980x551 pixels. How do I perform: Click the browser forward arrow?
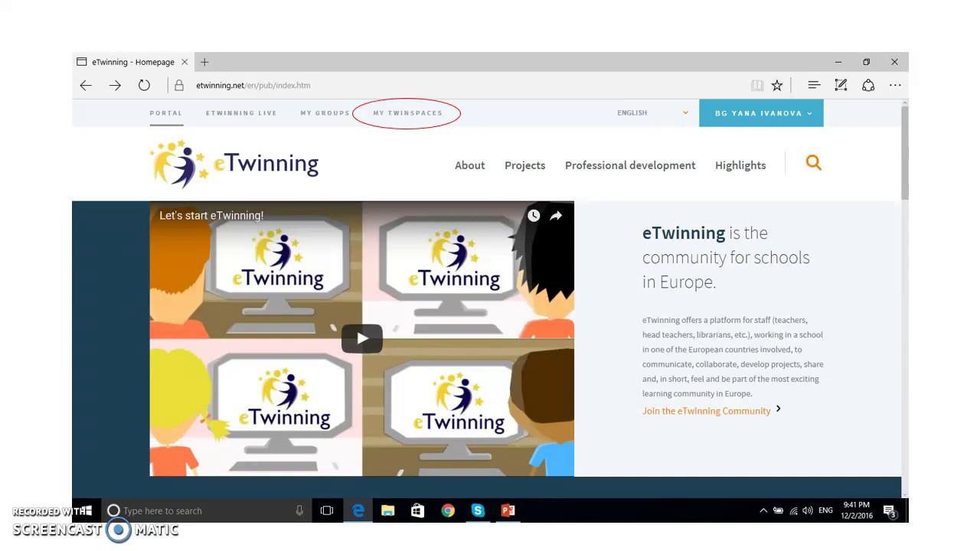[x=115, y=86]
